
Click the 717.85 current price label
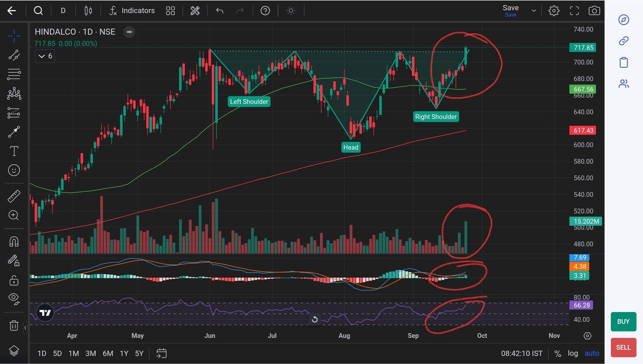[x=582, y=48]
